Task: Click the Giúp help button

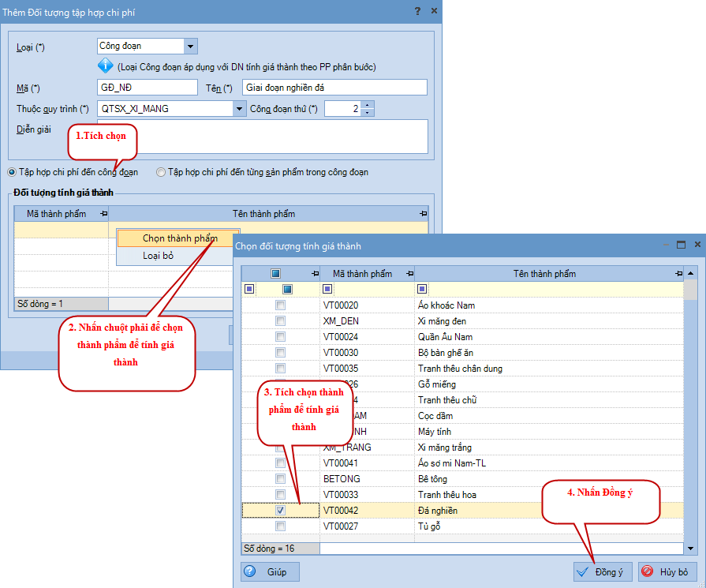Action: 270,571
